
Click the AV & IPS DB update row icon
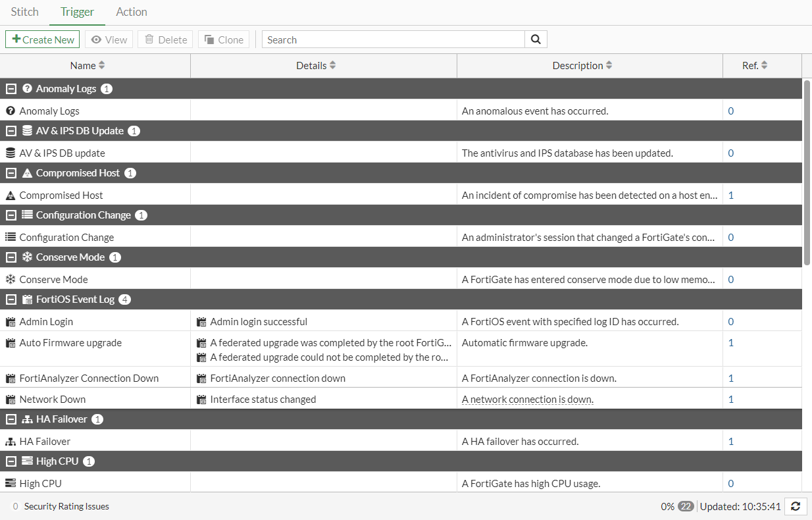point(10,153)
